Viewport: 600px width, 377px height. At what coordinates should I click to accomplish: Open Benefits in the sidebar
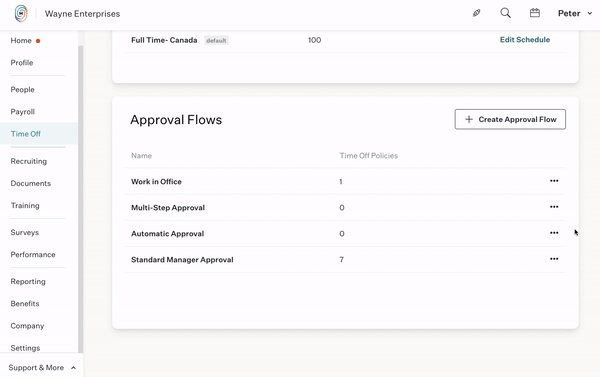click(25, 304)
